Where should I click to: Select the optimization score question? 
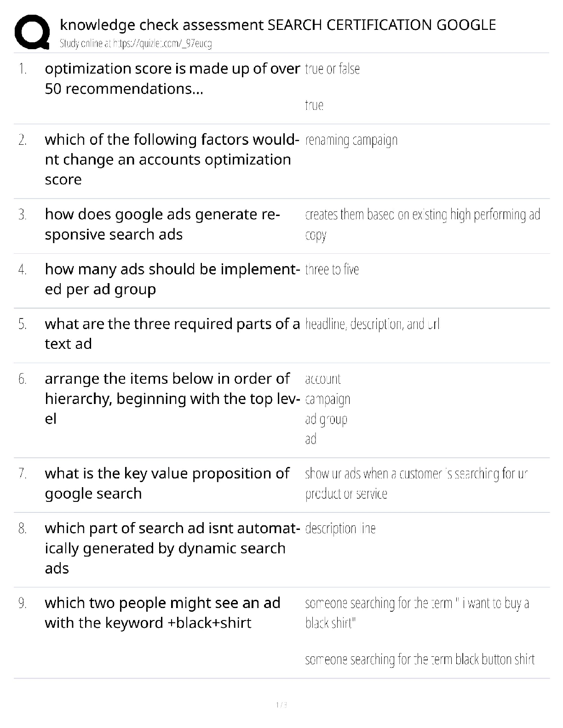[172, 79]
